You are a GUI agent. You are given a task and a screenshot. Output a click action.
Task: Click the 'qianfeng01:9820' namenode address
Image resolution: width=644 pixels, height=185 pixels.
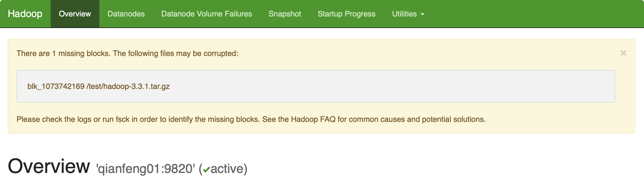click(x=146, y=169)
